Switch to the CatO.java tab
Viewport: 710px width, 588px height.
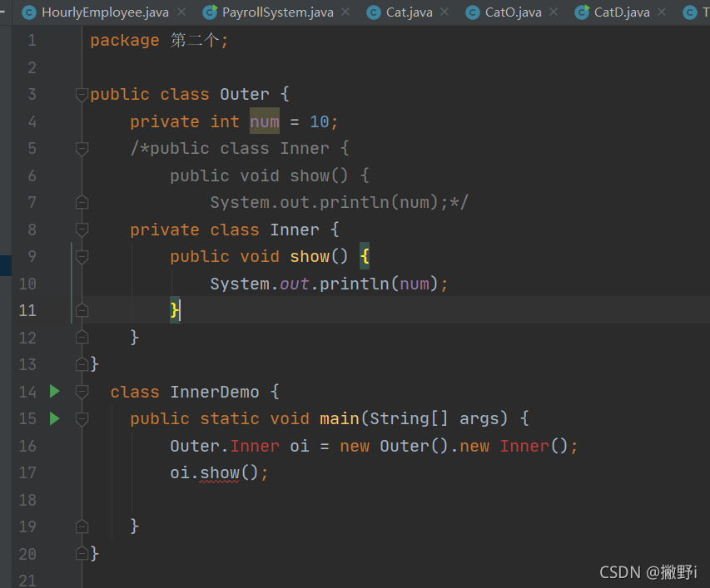[513, 12]
